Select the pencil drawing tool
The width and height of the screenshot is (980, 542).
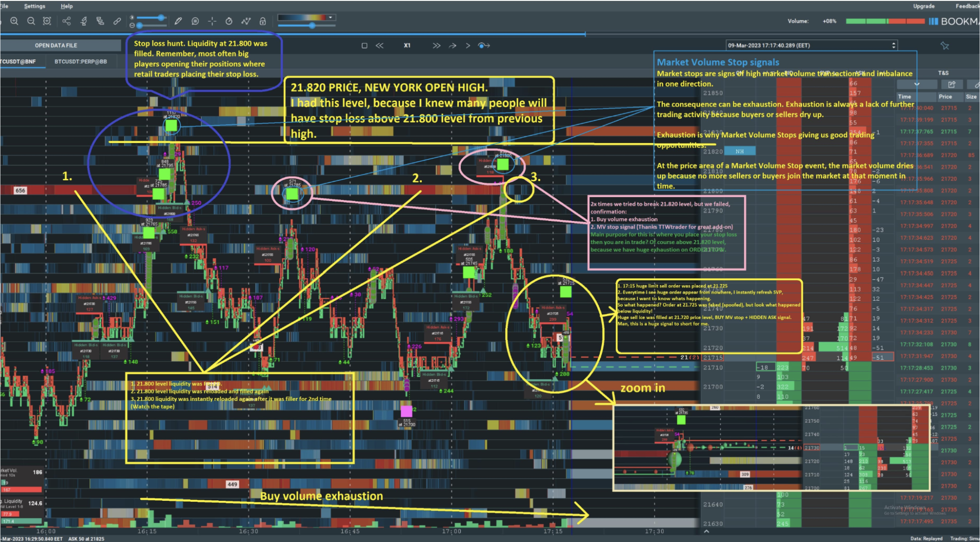178,21
